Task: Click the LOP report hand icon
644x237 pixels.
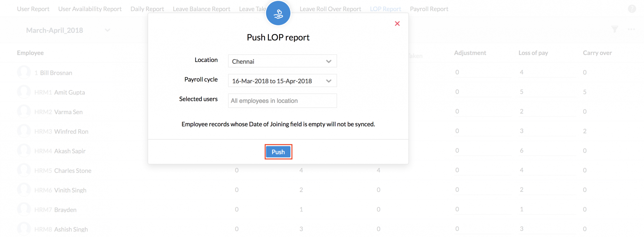Action: coord(278,14)
